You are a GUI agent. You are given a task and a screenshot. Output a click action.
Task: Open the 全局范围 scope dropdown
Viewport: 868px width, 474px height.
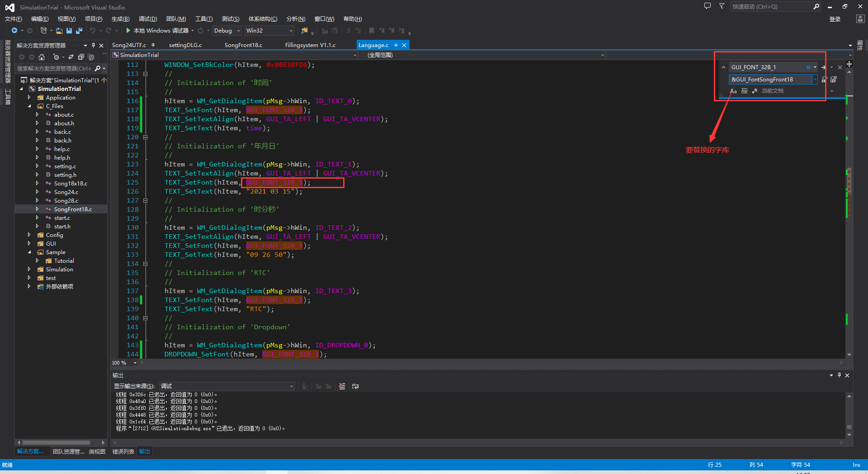481,55
